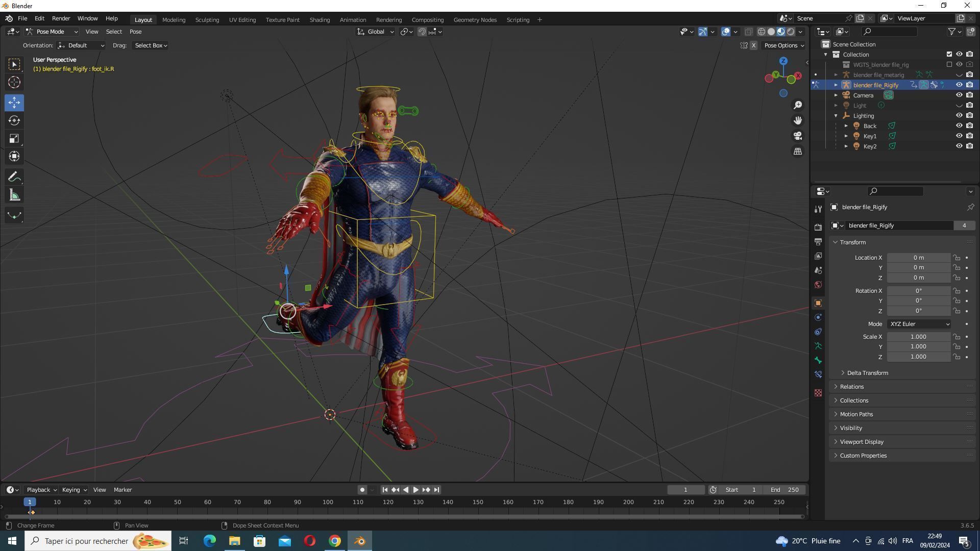The width and height of the screenshot is (980, 551).
Task: Switch to rendered viewport shading
Action: [791, 32]
